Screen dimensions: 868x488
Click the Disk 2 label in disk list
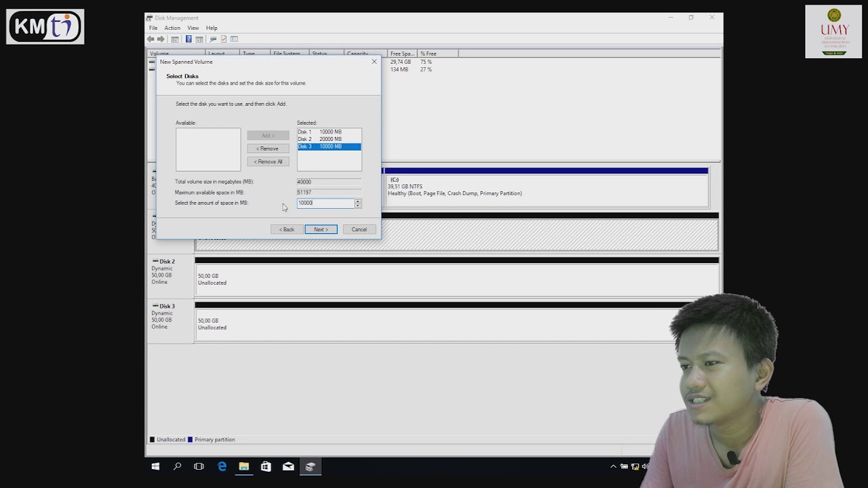pos(167,262)
